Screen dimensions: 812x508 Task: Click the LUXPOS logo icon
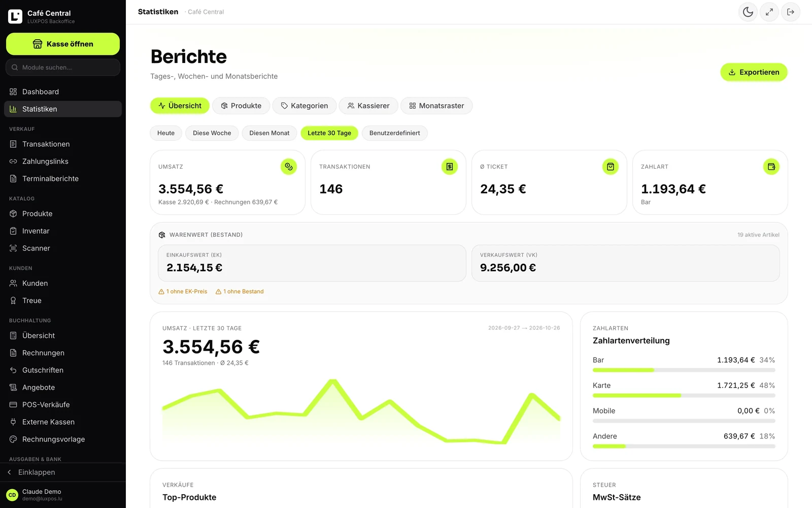click(x=15, y=17)
